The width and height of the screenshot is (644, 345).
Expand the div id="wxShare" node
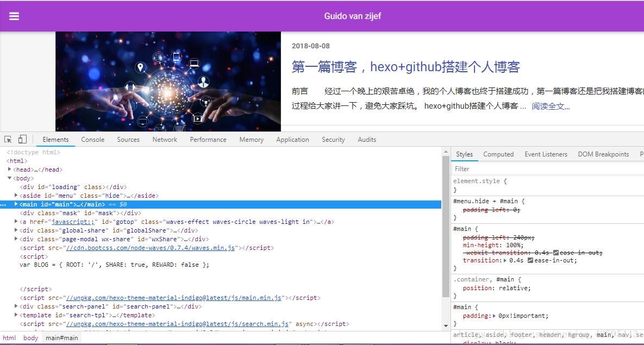pos(16,239)
